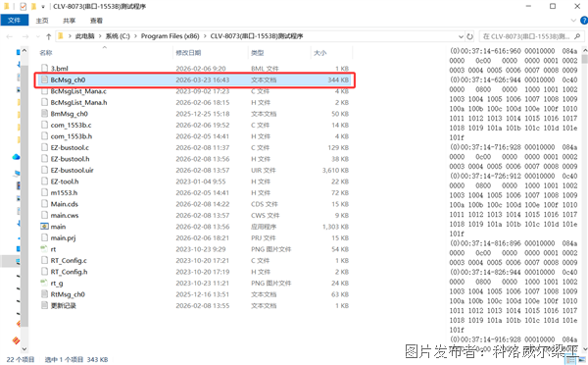Screen dimensions: 588x365
Task: Select the Main.cds file icon
Action: (x=45, y=203)
